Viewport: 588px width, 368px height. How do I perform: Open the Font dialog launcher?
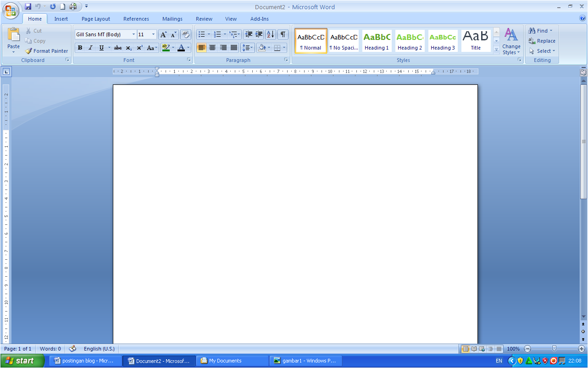click(189, 60)
